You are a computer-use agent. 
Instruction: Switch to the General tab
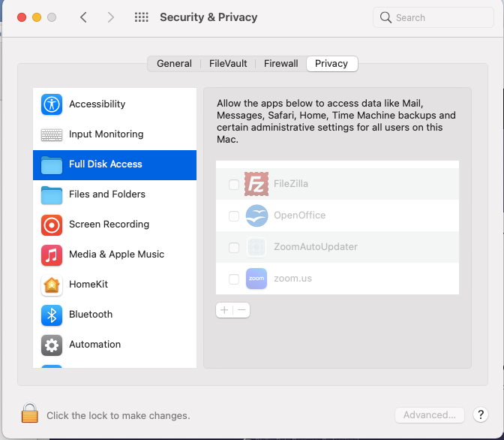click(x=174, y=64)
